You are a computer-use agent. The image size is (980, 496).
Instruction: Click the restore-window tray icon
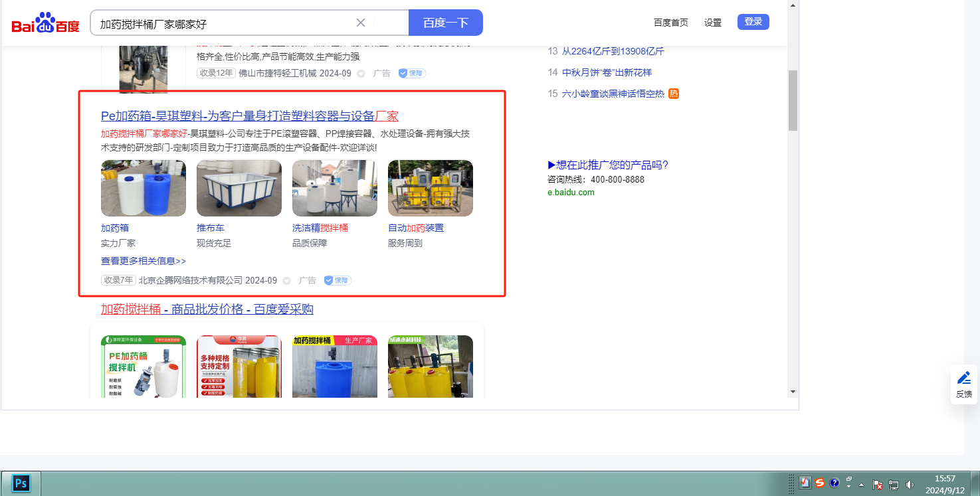(x=849, y=479)
